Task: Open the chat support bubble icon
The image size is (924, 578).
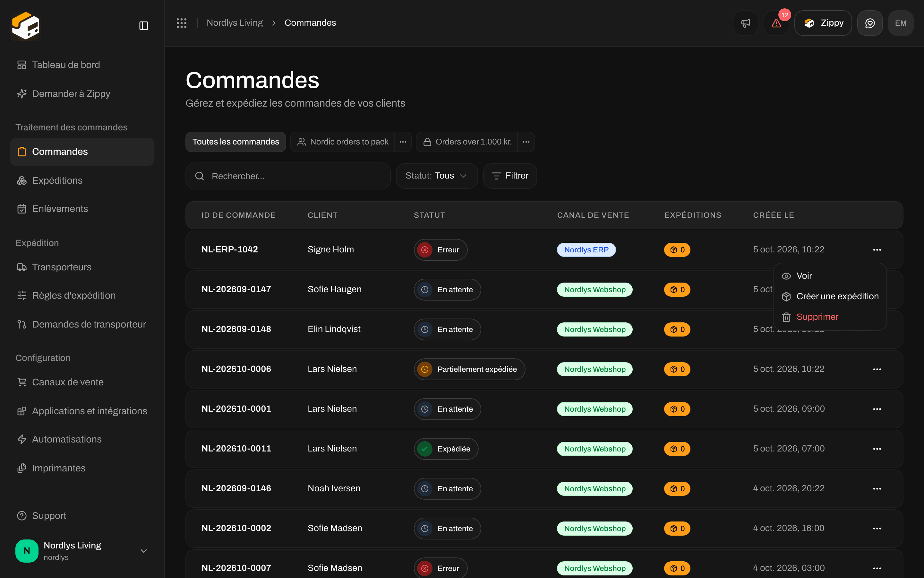Action: coord(870,23)
